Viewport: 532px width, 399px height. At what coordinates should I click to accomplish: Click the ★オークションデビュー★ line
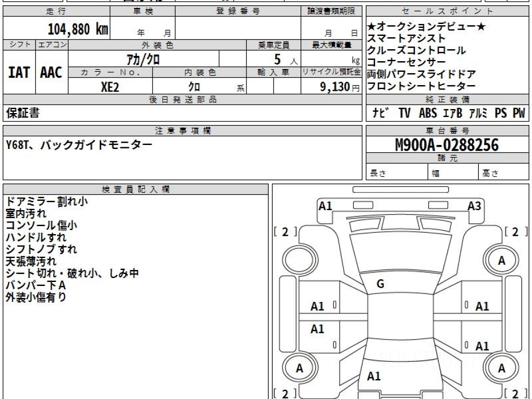(x=426, y=27)
